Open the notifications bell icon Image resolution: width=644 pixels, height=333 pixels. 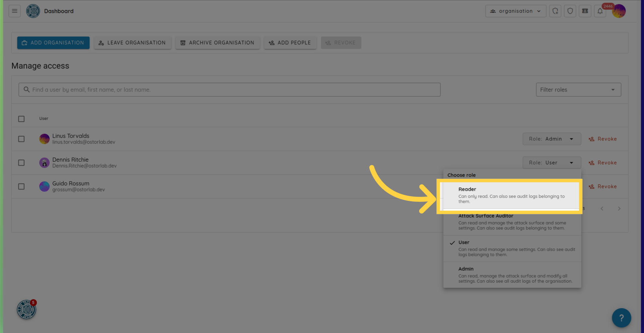[x=600, y=11]
